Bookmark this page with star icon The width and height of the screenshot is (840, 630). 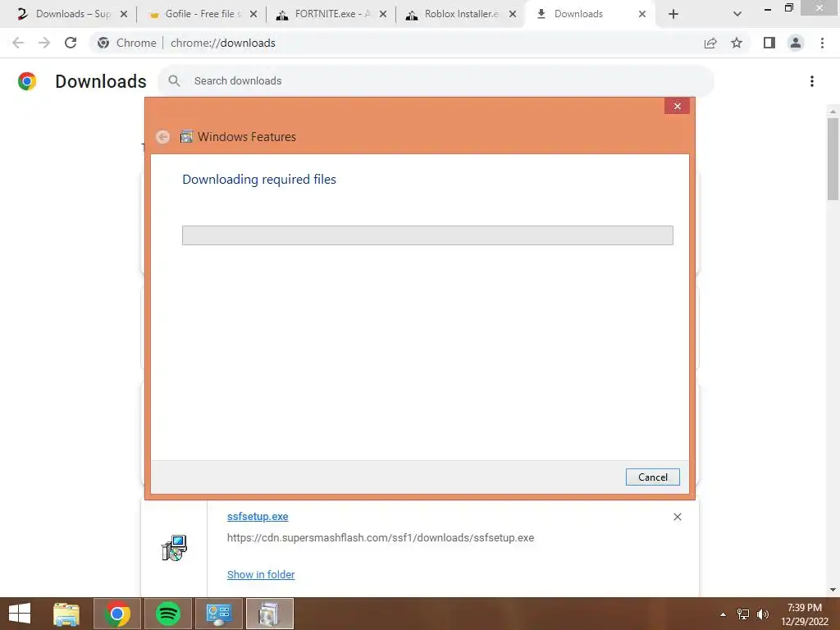737,43
